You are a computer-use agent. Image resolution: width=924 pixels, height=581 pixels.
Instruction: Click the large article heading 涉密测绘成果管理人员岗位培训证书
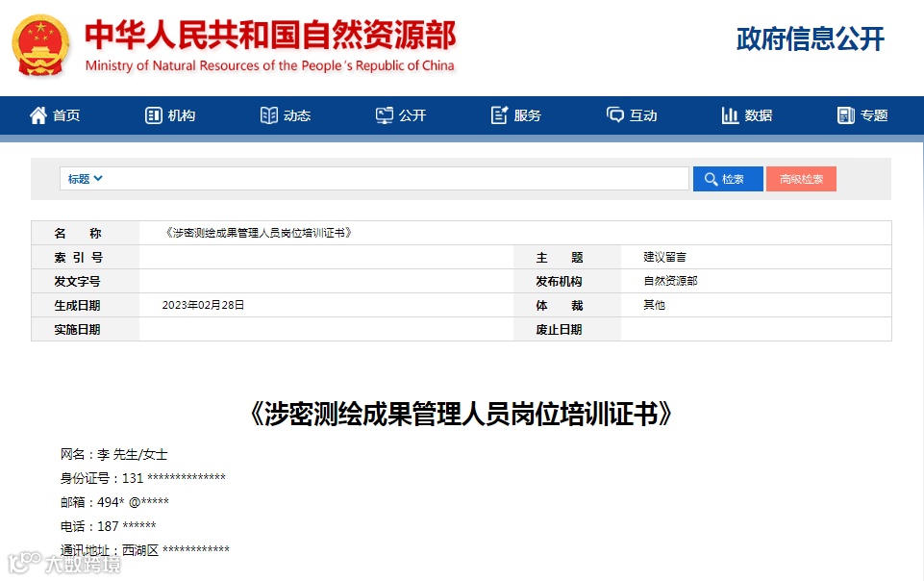461,414
